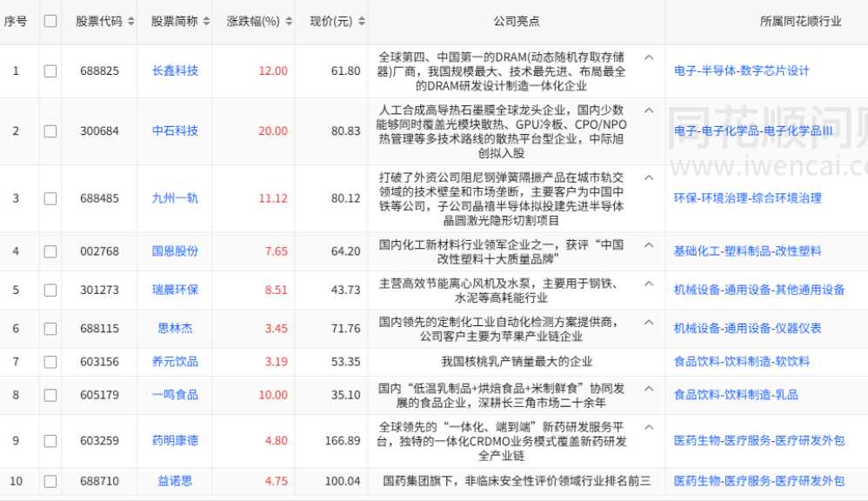The height and width of the screenshot is (501, 868).
Task: Check the box for 益诺思 row
Action: click(50, 482)
